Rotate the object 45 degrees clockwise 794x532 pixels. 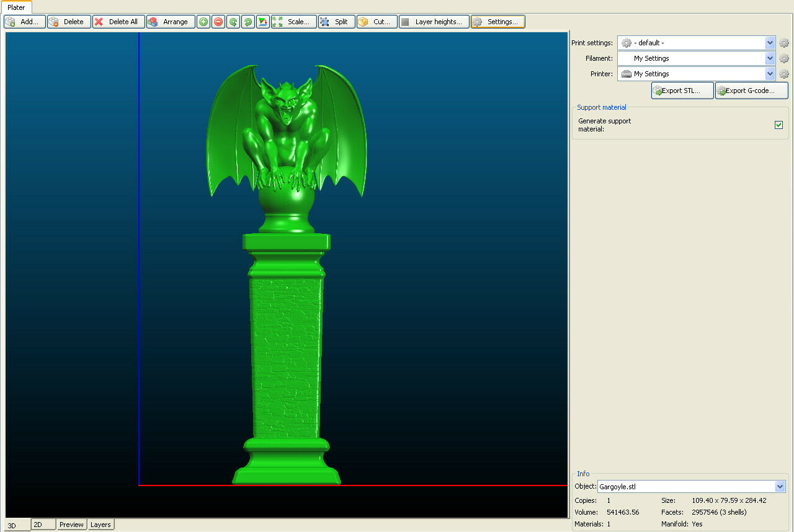(248, 22)
